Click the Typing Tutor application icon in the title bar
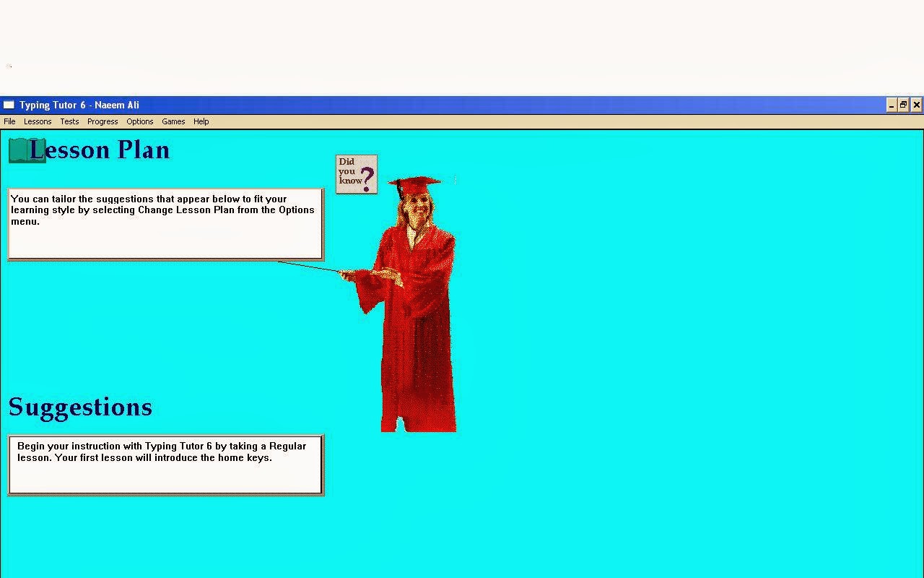Image resolution: width=924 pixels, height=578 pixels. coord(9,105)
